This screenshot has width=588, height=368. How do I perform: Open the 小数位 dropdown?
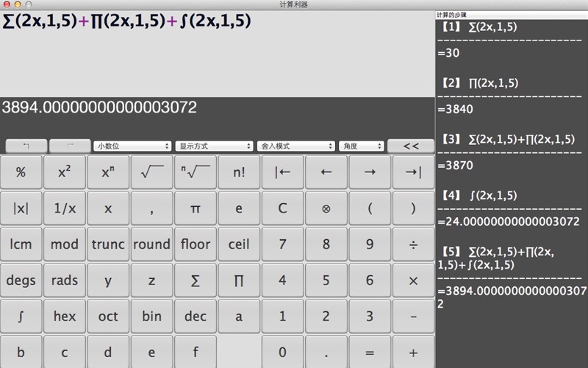click(x=132, y=146)
